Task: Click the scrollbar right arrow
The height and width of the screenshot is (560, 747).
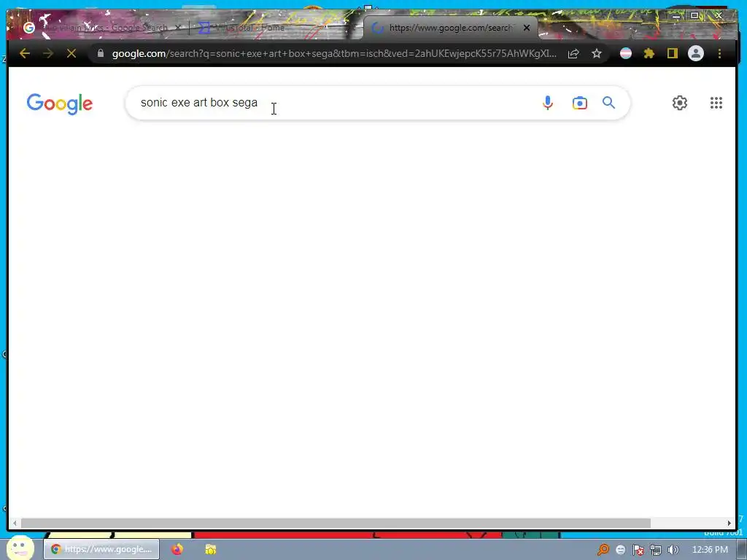Action: tap(729, 524)
